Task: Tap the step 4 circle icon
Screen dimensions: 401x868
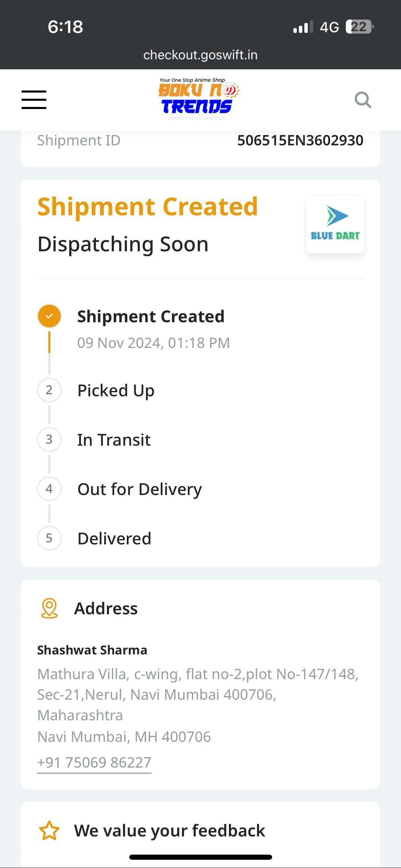Action: click(49, 489)
